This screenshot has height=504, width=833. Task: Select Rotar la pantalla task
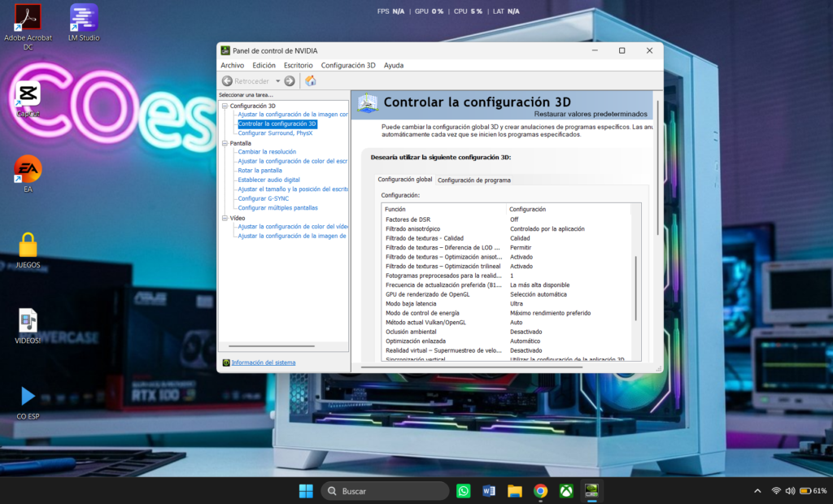259,171
